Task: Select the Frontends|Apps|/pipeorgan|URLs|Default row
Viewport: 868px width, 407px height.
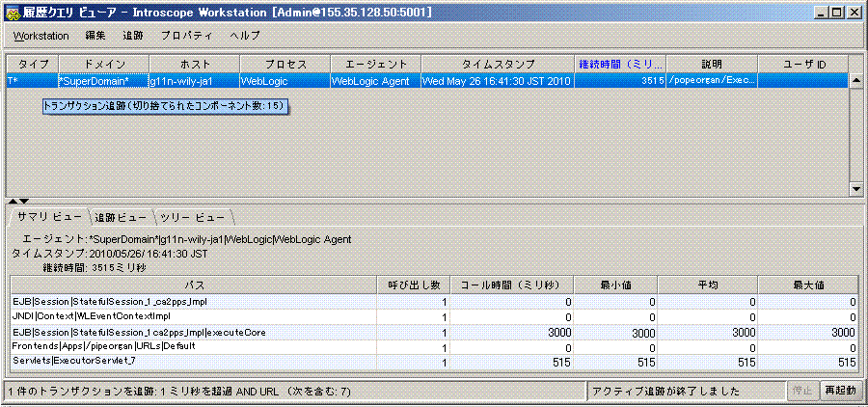Action: click(x=435, y=347)
